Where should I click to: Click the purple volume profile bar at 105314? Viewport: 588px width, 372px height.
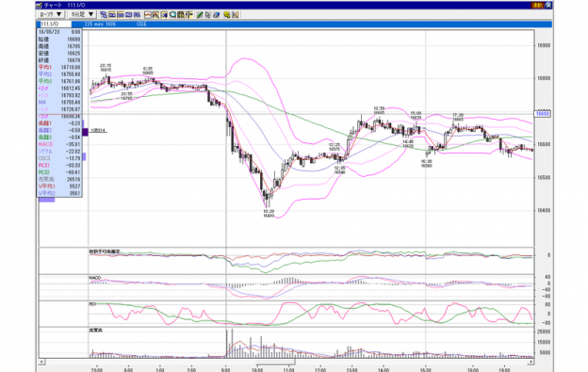pos(85,132)
